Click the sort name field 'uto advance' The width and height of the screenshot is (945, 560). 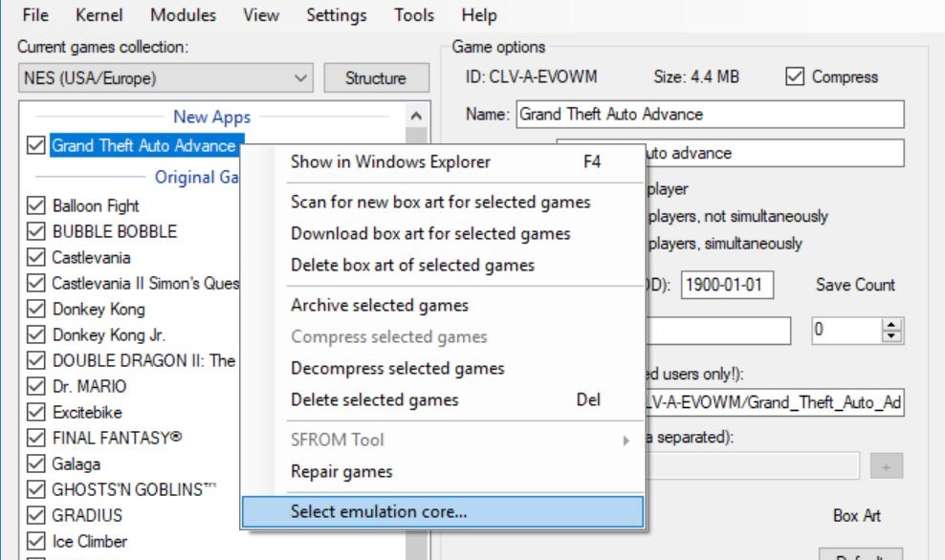[x=775, y=153]
